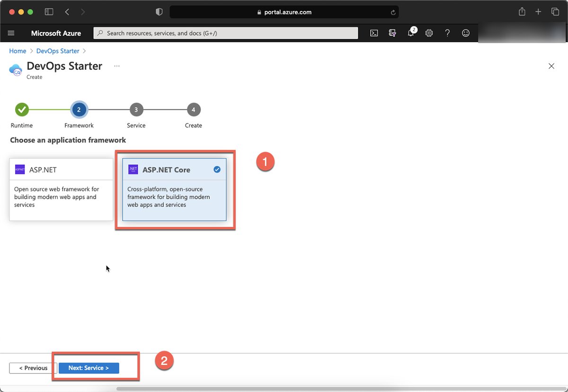Open the notifications bell

[x=411, y=33]
